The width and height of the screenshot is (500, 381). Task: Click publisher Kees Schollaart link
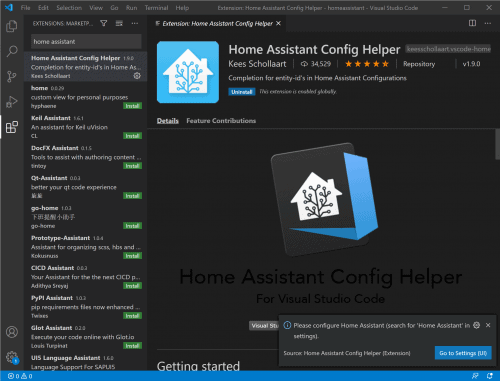[257, 64]
